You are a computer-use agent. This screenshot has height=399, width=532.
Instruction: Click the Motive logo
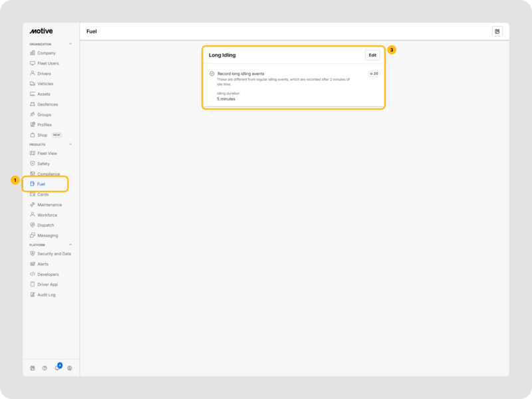[x=41, y=31]
